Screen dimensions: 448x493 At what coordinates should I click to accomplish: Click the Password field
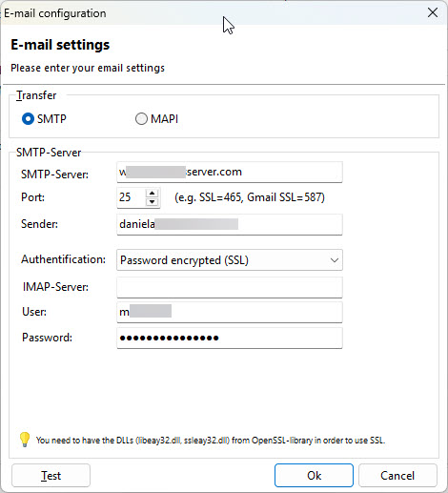(230, 338)
